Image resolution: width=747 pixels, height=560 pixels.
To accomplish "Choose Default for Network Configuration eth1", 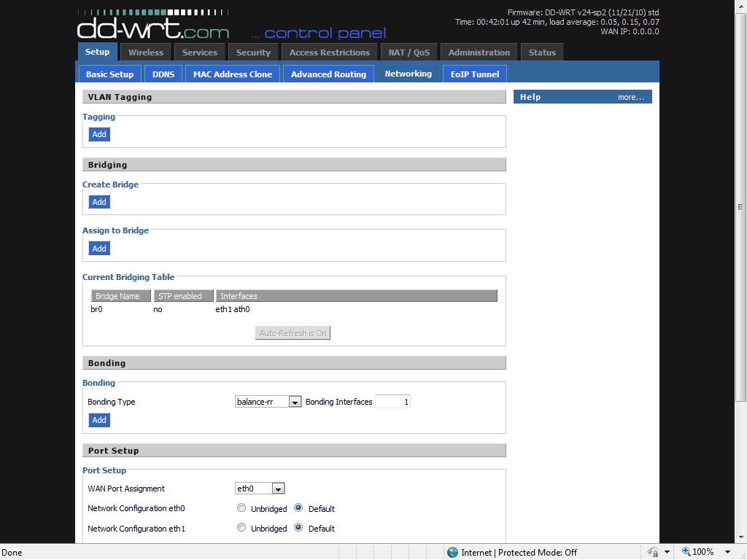I will (x=298, y=528).
